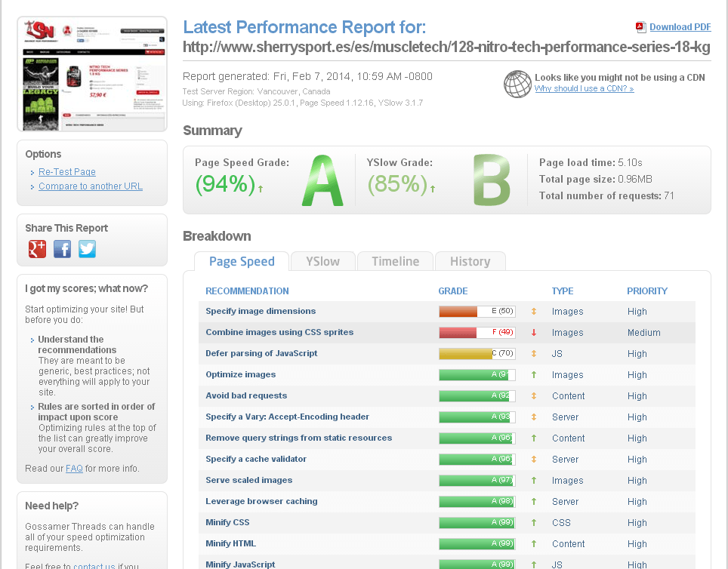Click the contact us link
This screenshot has width=728, height=569.
94,566
